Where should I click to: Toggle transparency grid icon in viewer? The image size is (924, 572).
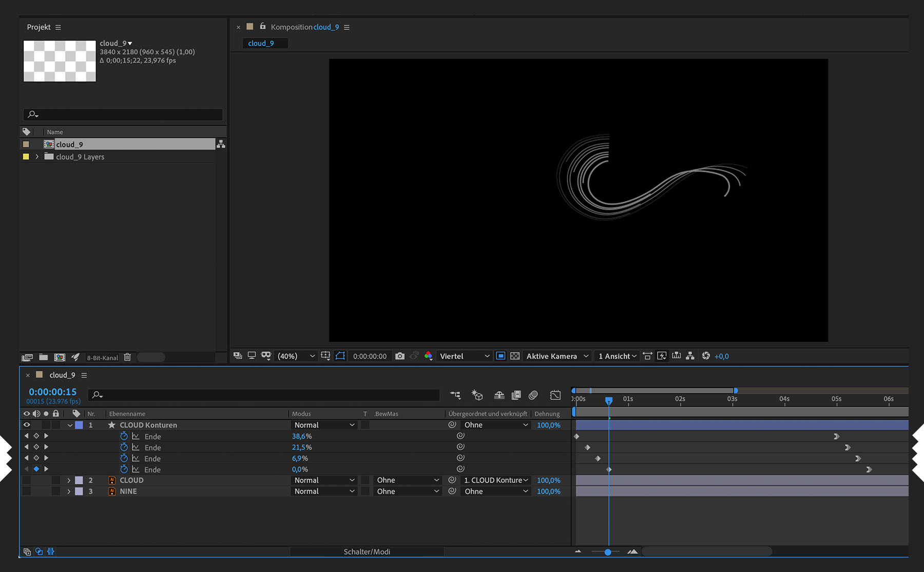coord(515,356)
